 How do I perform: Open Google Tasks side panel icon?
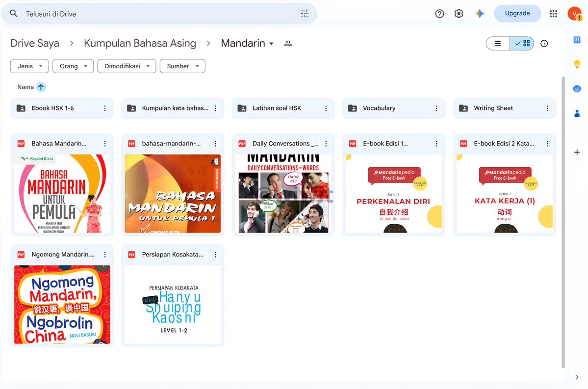pos(577,89)
